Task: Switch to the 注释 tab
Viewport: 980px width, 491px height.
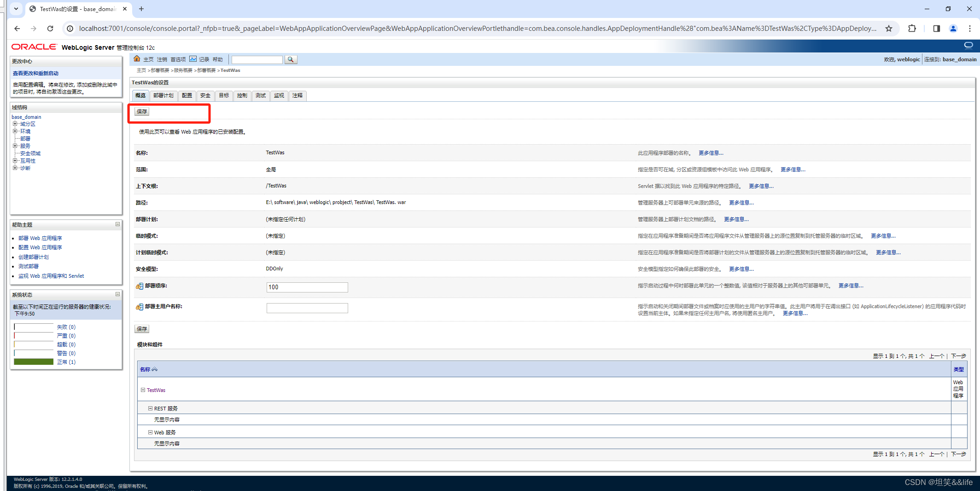Action: [297, 95]
